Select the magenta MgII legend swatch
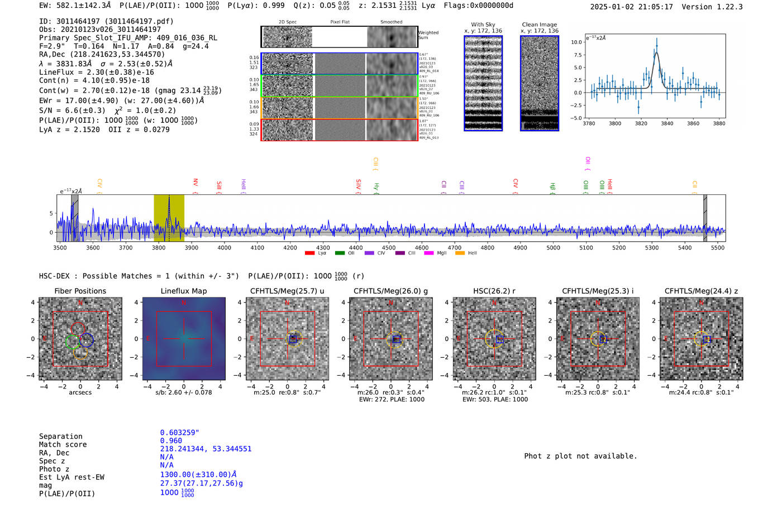The width and height of the screenshot is (782, 532). pyautogui.click(x=429, y=253)
